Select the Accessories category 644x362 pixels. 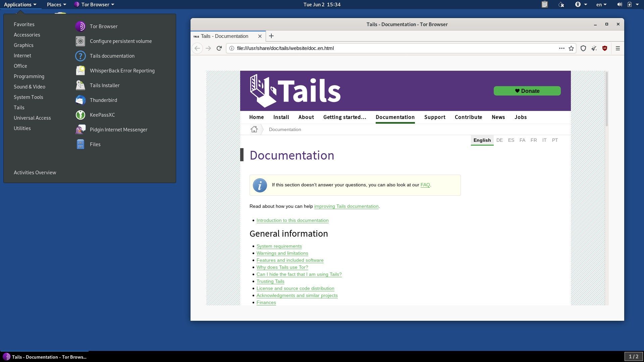[27, 35]
